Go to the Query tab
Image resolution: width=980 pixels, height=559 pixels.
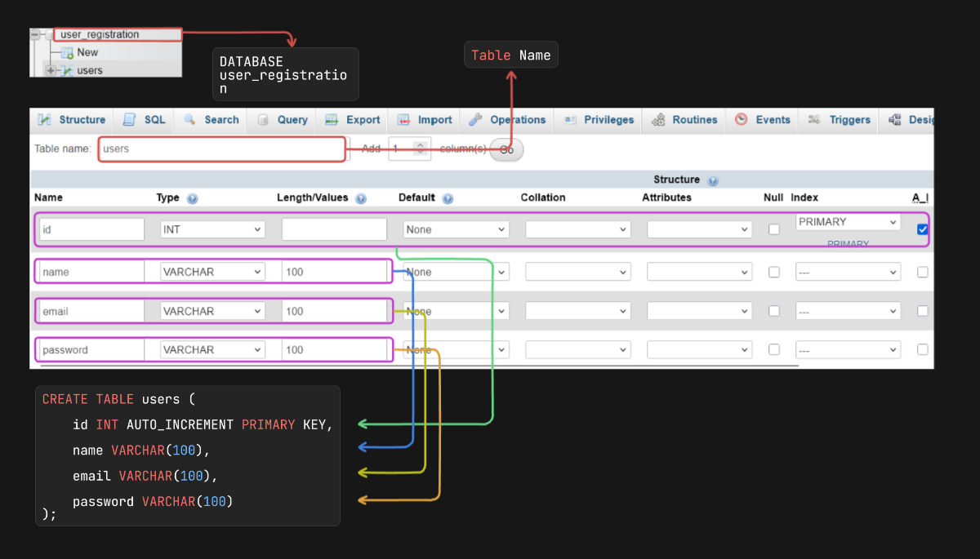[x=283, y=120]
